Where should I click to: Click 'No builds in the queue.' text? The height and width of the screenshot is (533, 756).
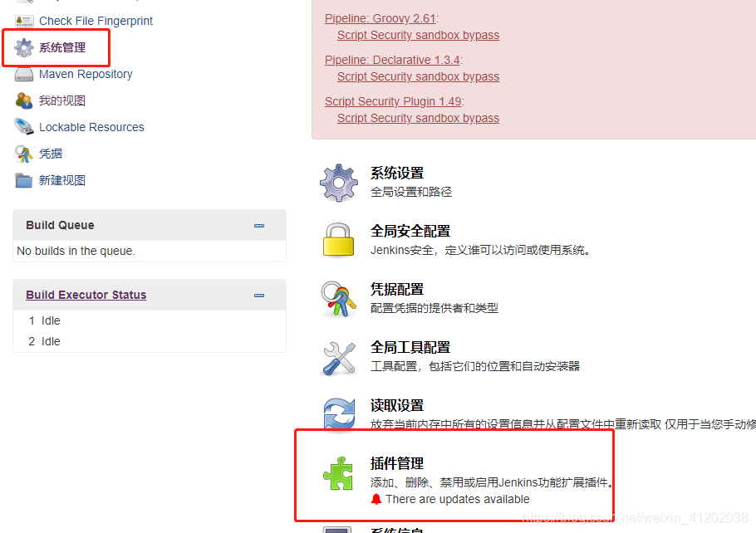76,251
